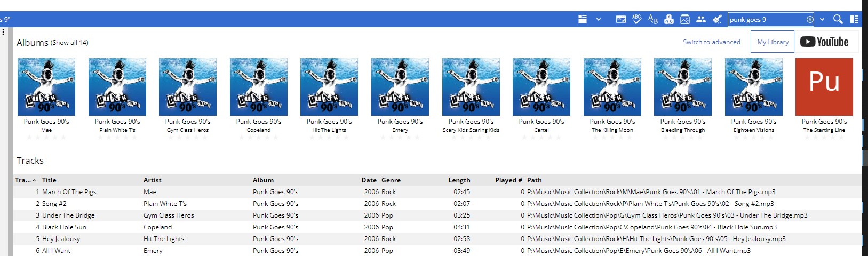
Task: Click the length value 04:31
Action: click(x=461, y=227)
